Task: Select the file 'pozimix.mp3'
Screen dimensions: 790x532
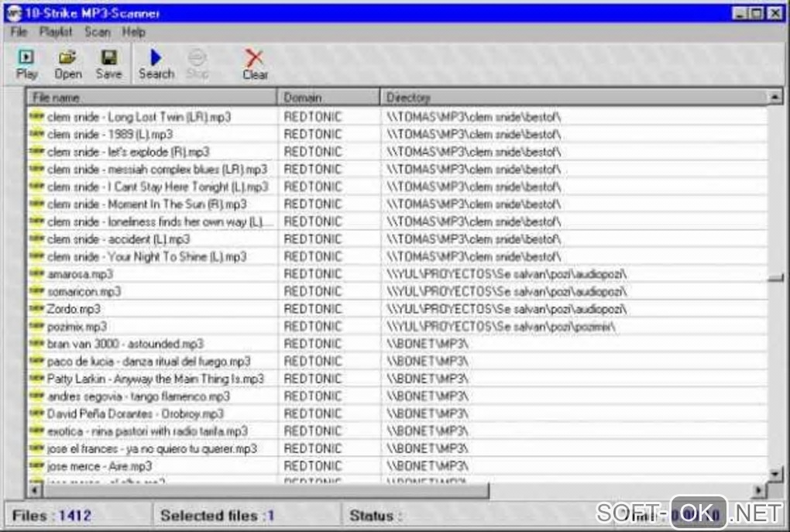Action: click(77, 327)
